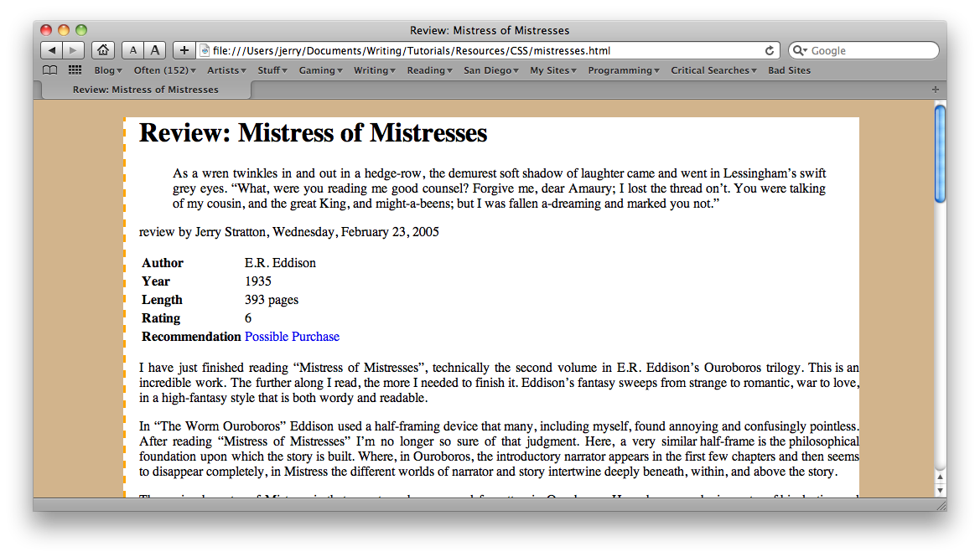This screenshot has height=557, width=980.
Task: Expand the Programming bookmarks menu
Action: tap(623, 70)
